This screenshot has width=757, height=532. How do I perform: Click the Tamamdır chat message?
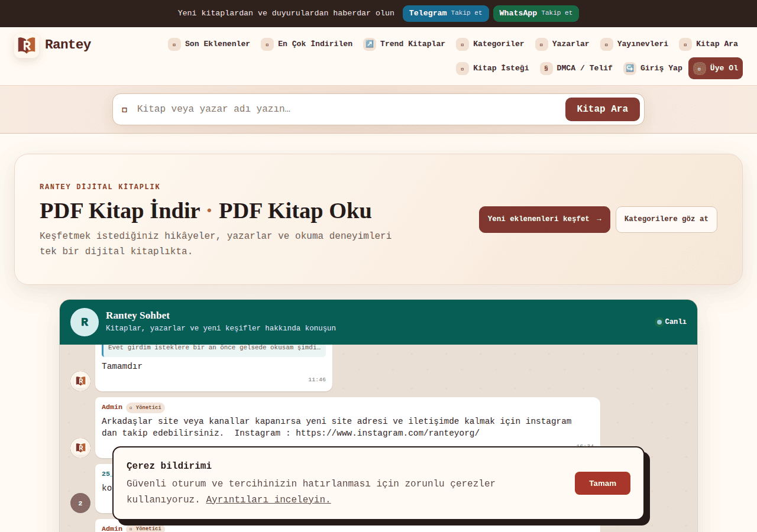click(122, 366)
